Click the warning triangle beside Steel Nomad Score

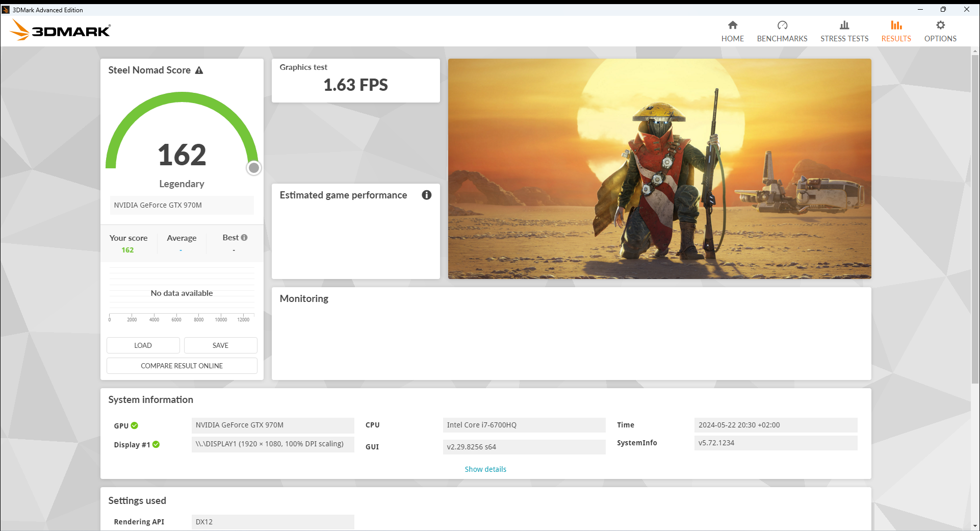pyautogui.click(x=199, y=70)
